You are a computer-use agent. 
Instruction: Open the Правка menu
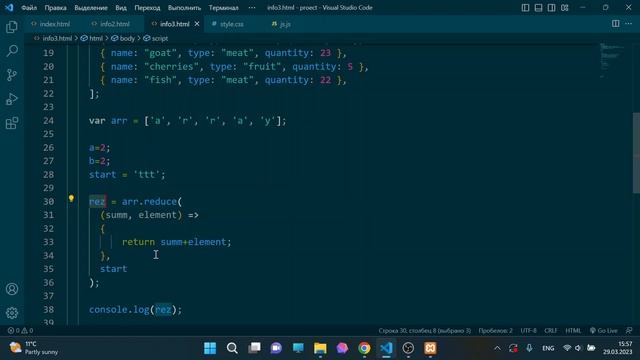coord(56,8)
